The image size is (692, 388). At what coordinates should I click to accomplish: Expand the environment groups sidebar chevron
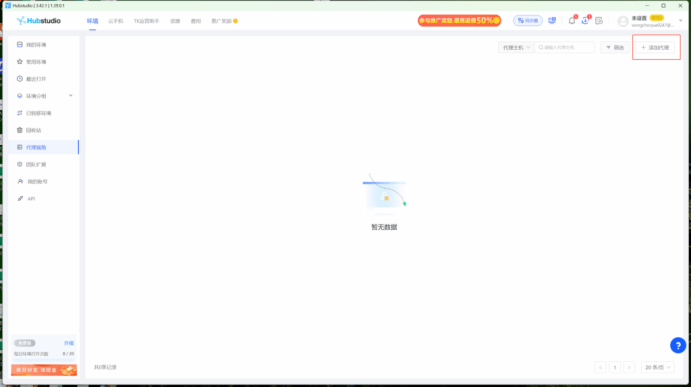71,96
